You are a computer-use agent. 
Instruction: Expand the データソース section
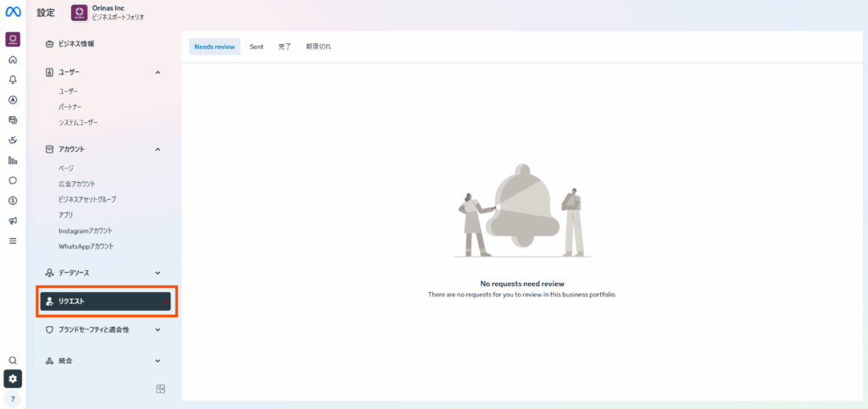158,273
